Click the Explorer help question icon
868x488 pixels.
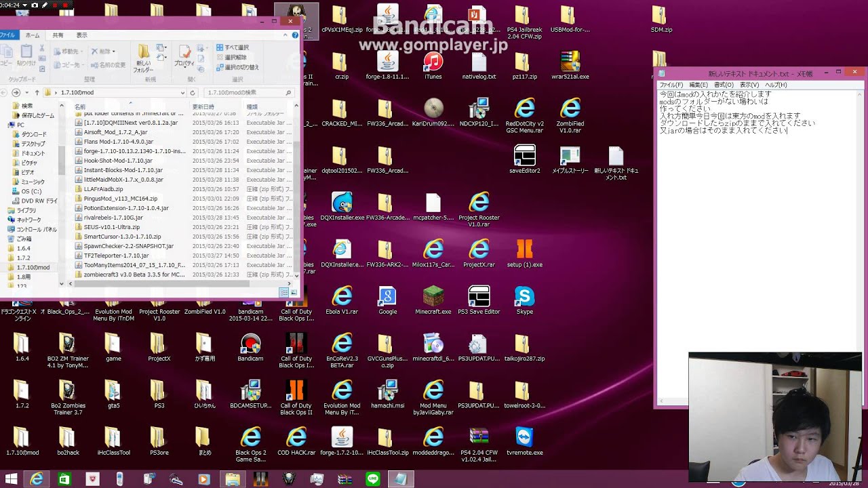tap(296, 35)
